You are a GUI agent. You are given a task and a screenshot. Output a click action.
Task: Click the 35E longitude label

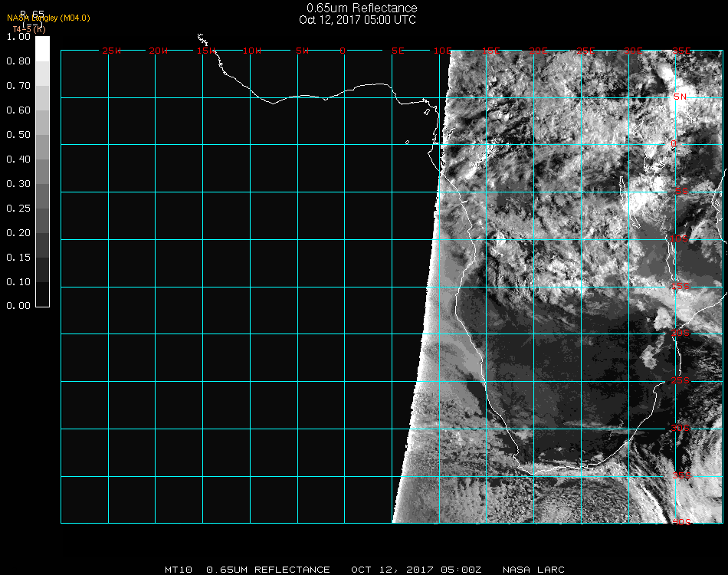tap(681, 51)
